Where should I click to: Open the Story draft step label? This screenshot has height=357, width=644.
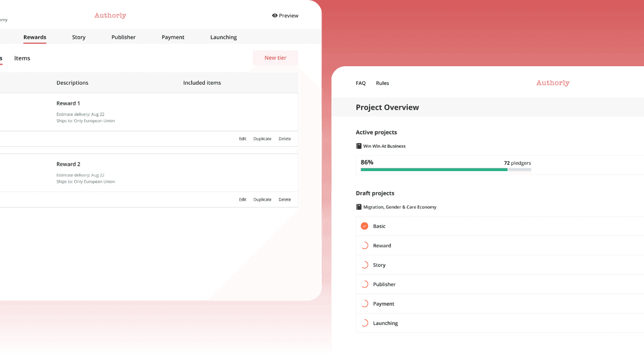[x=379, y=265]
